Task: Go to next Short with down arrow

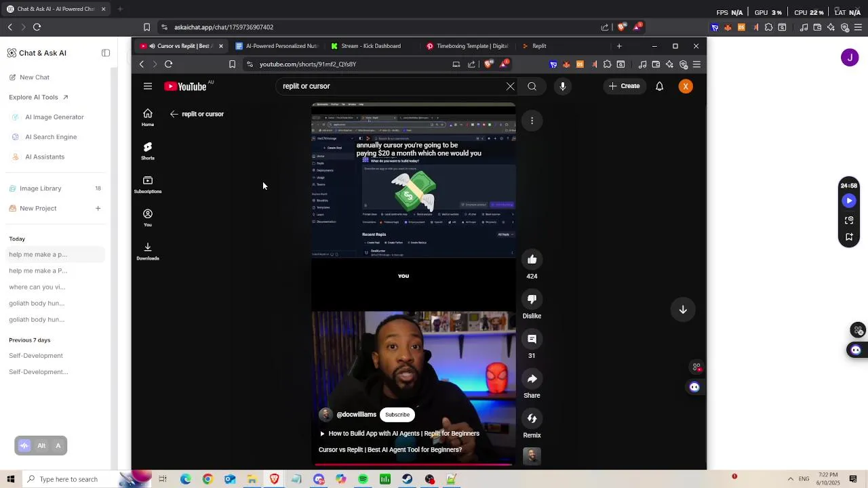Action: (x=683, y=310)
